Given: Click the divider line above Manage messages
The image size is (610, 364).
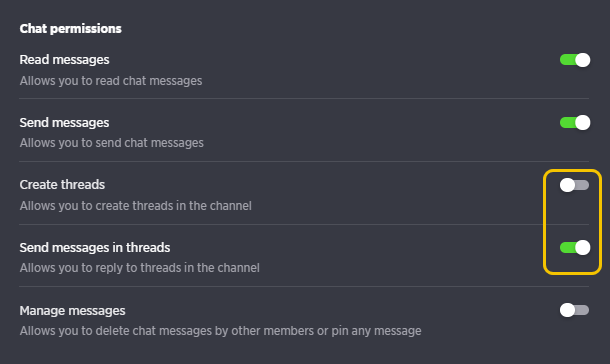Looking at the screenshot, I should (304, 287).
